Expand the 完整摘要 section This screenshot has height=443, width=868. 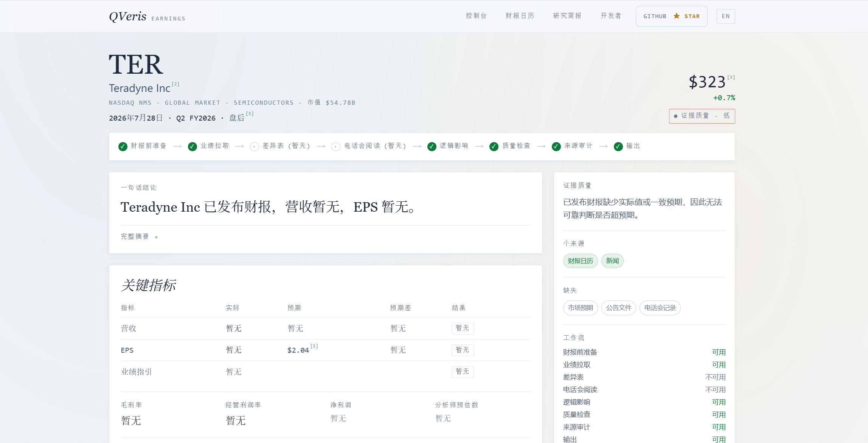tap(139, 237)
